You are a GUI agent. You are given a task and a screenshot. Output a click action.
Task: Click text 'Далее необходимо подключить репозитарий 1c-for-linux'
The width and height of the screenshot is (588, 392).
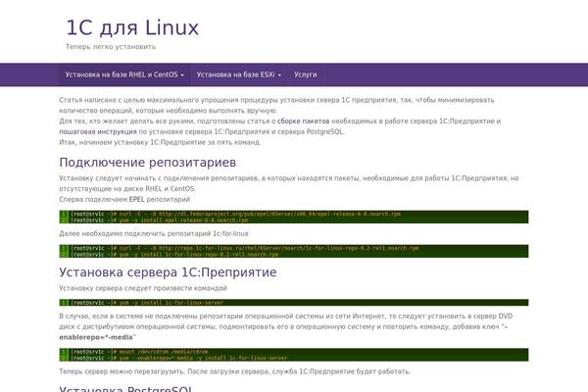154,233
